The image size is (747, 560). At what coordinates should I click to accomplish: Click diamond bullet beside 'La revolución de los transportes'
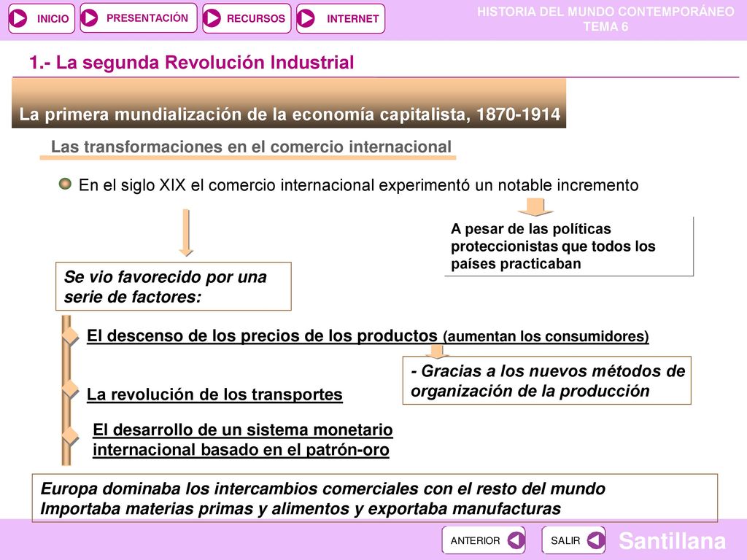point(70,389)
